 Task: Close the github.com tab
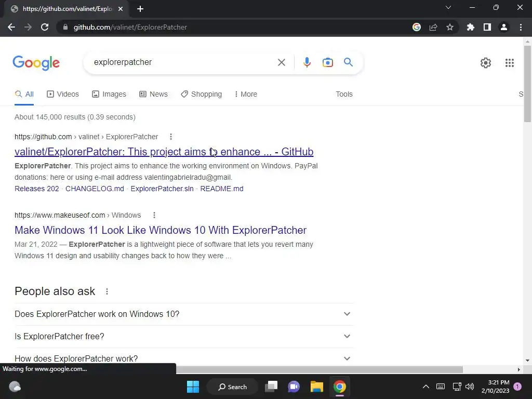[121, 9]
